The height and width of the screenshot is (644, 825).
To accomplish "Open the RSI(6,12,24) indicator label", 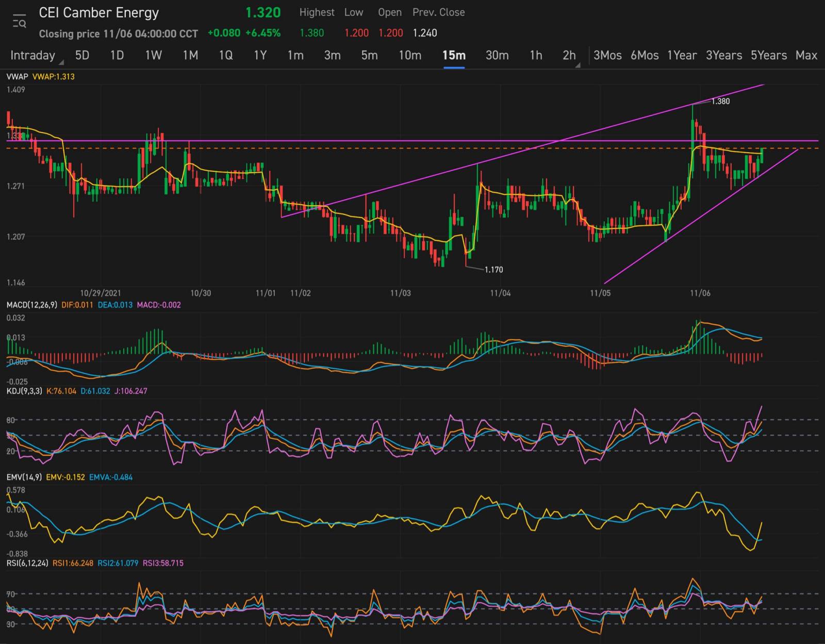I will (x=27, y=563).
